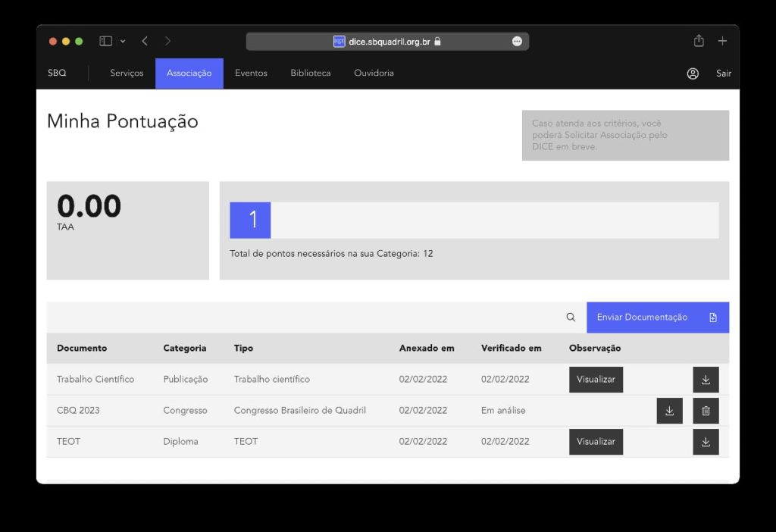Viewport: 776px width, 532px height.
Task: Click Visualizar in TEOT row
Action: tap(596, 441)
